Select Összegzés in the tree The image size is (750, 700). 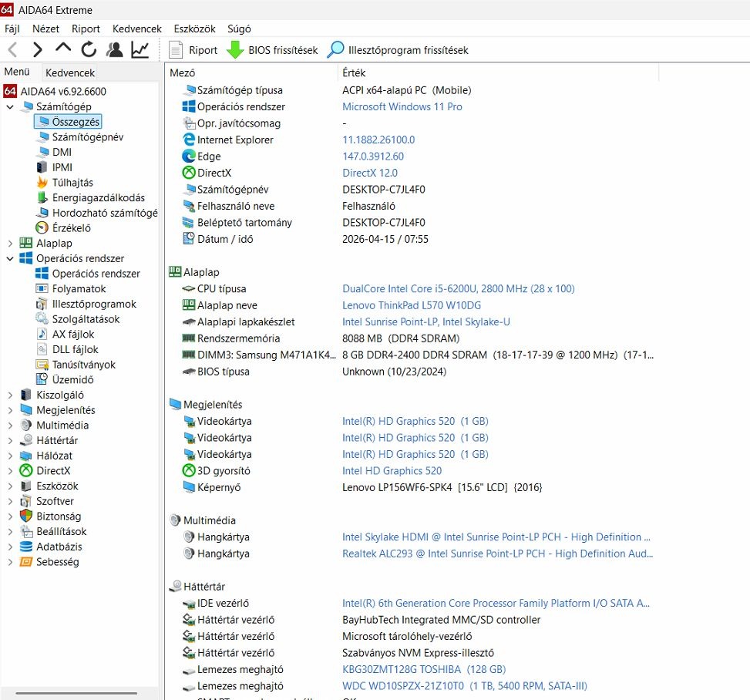(68, 122)
